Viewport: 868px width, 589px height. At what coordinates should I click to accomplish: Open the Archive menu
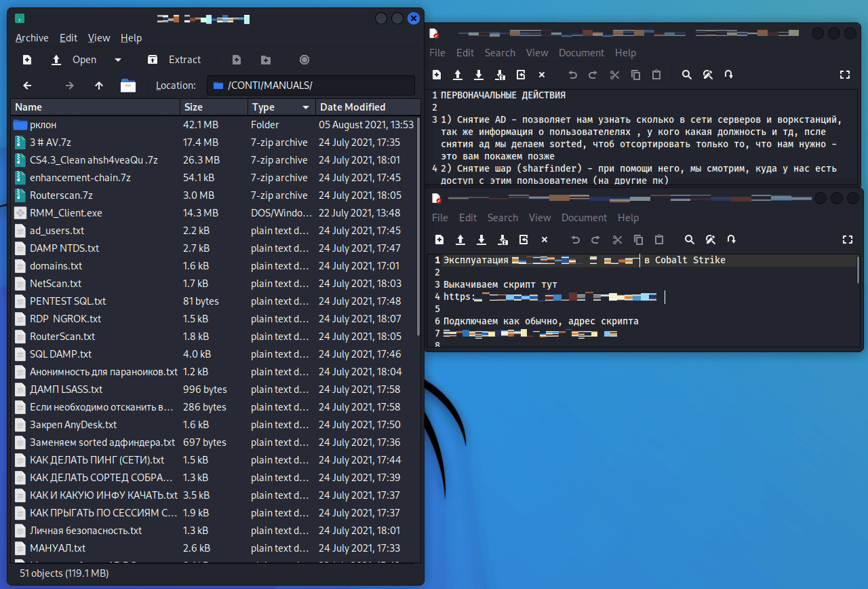click(32, 38)
